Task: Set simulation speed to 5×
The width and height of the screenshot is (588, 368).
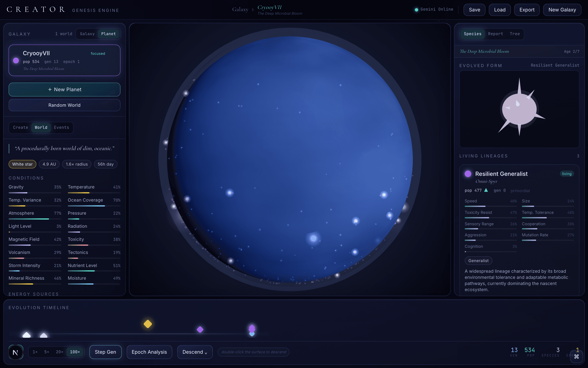Action: click(47, 352)
